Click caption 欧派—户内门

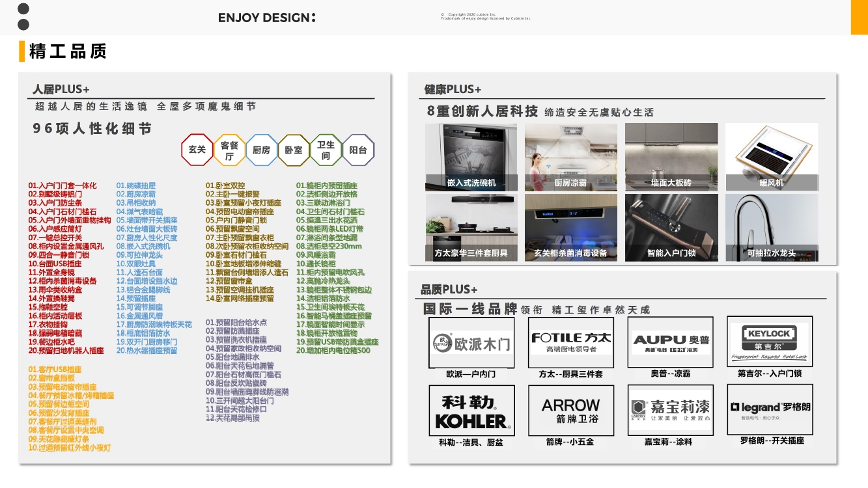click(x=471, y=375)
